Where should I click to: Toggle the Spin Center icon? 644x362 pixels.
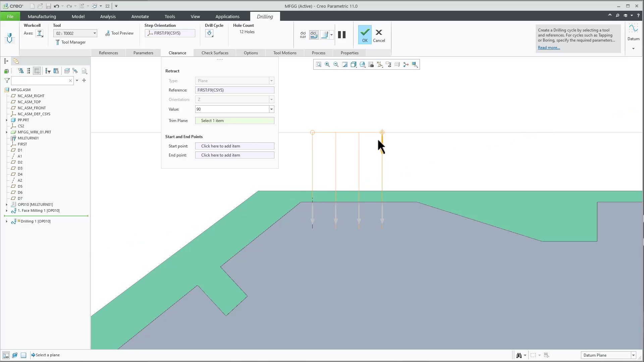406,64
